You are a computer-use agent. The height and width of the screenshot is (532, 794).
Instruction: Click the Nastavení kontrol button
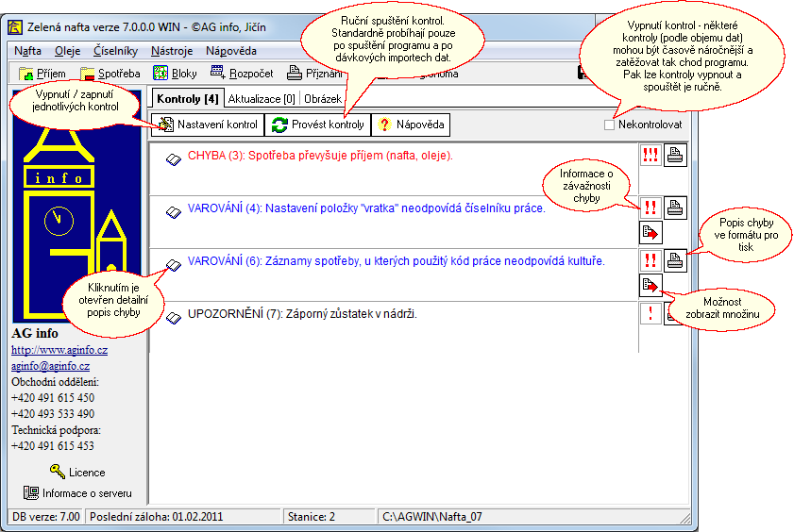click(208, 125)
